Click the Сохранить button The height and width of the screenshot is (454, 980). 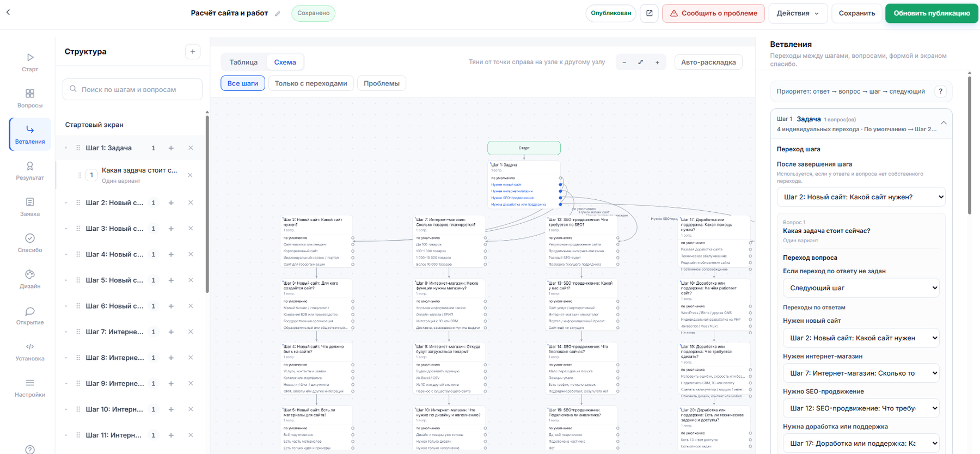click(856, 13)
